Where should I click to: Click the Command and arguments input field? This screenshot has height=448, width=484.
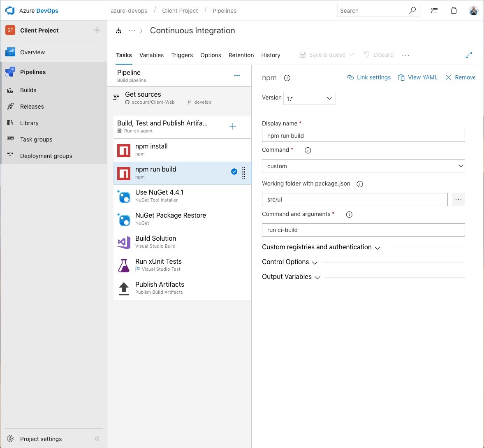point(363,230)
